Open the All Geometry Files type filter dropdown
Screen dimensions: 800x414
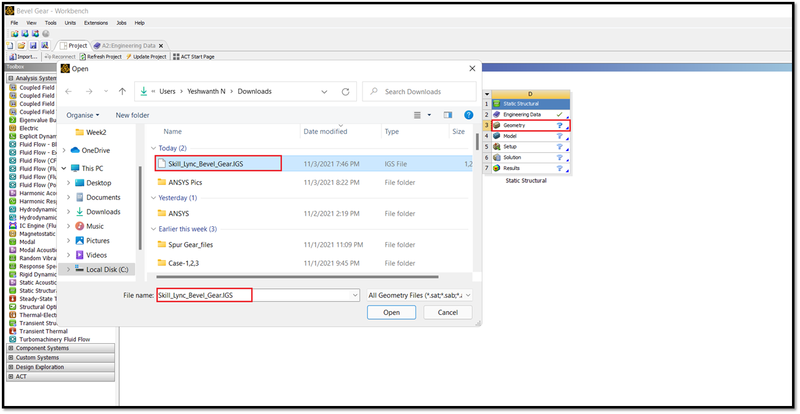(419, 295)
